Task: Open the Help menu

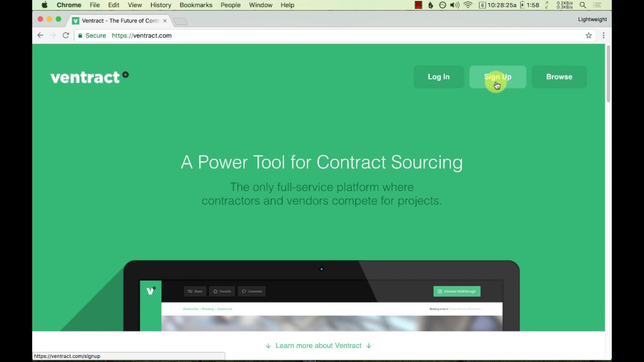Action: pos(287,5)
